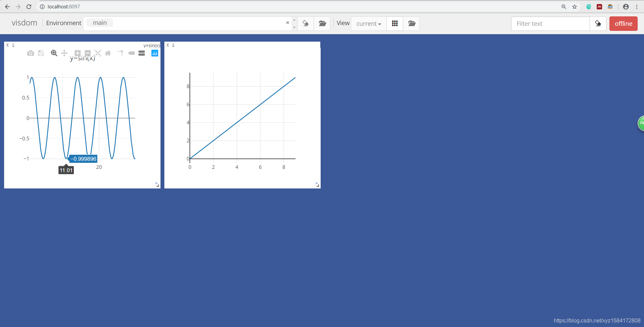This screenshot has width=644, height=327.
Task: Click the green floating badge at right edge
Action: pyautogui.click(x=641, y=123)
